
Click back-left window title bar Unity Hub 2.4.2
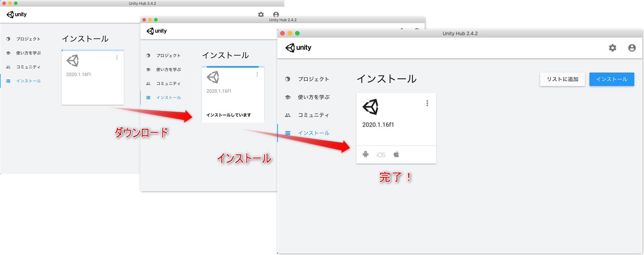click(x=142, y=3)
